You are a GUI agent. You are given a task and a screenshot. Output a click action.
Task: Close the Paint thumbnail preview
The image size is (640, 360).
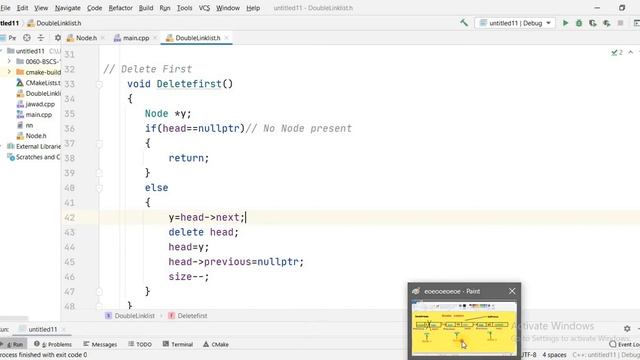(512, 291)
